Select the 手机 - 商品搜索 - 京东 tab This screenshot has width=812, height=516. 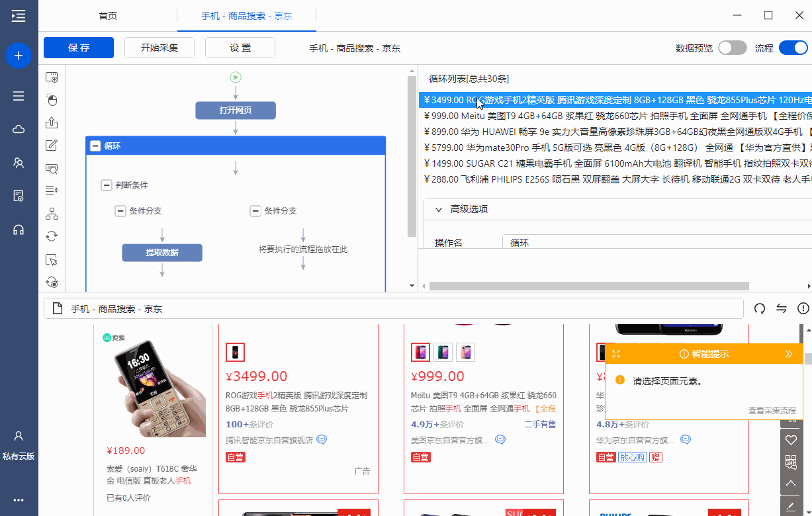pos(247,16)
